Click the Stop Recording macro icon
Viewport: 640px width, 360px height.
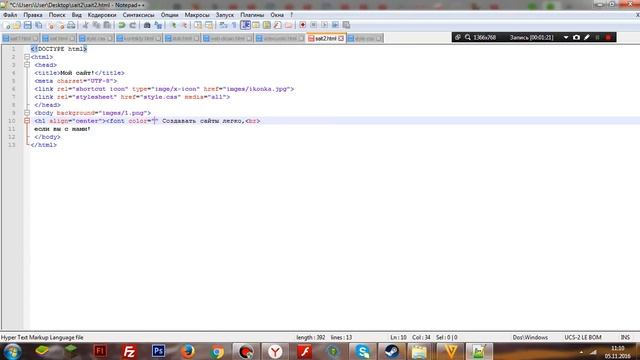pos(313,25)
